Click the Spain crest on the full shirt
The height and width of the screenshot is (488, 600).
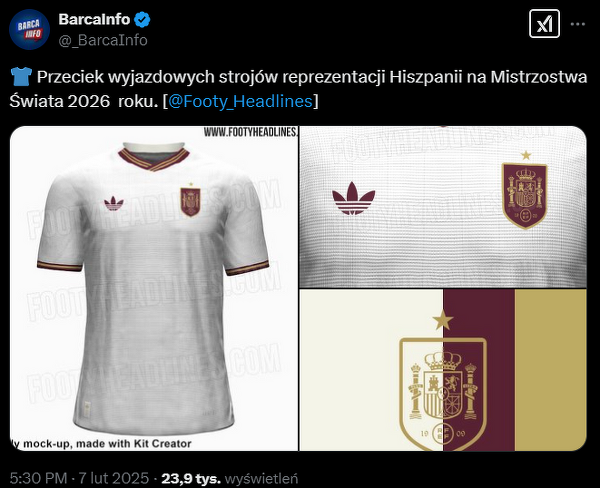pyautogui.click(x=190, y=201)
